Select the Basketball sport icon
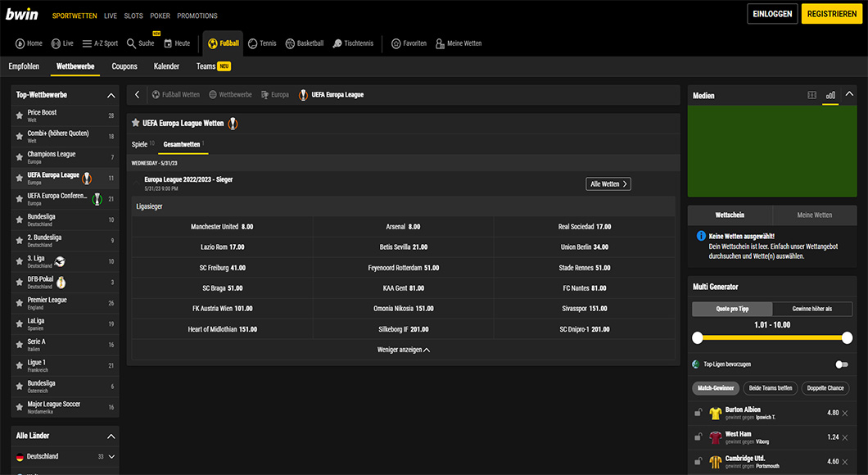 290,43
